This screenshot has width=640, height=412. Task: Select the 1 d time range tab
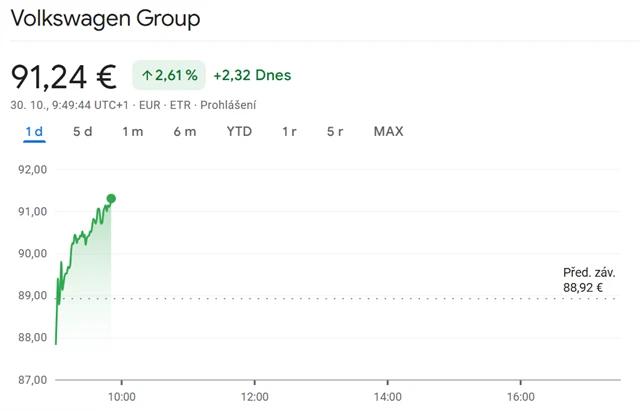tap(34, 132)
